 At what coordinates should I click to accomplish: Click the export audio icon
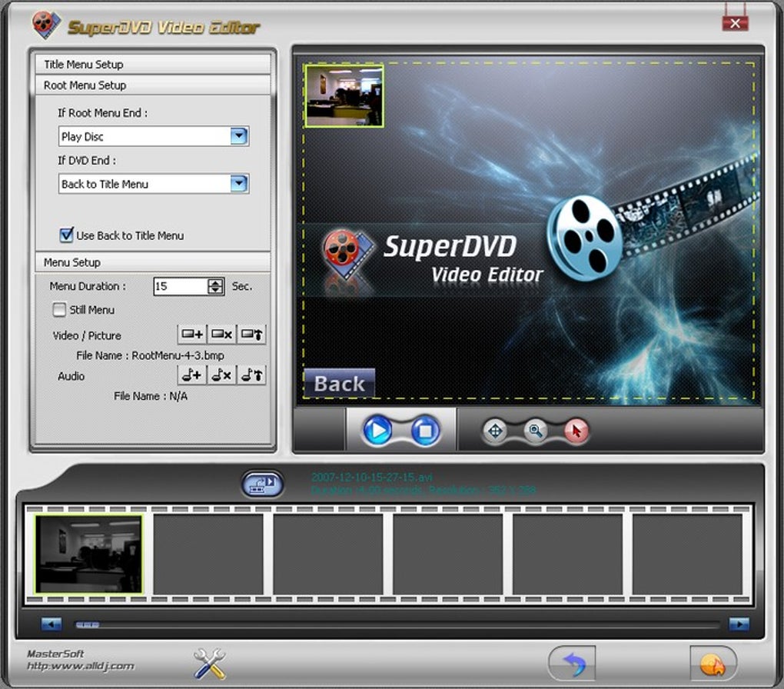251,374
